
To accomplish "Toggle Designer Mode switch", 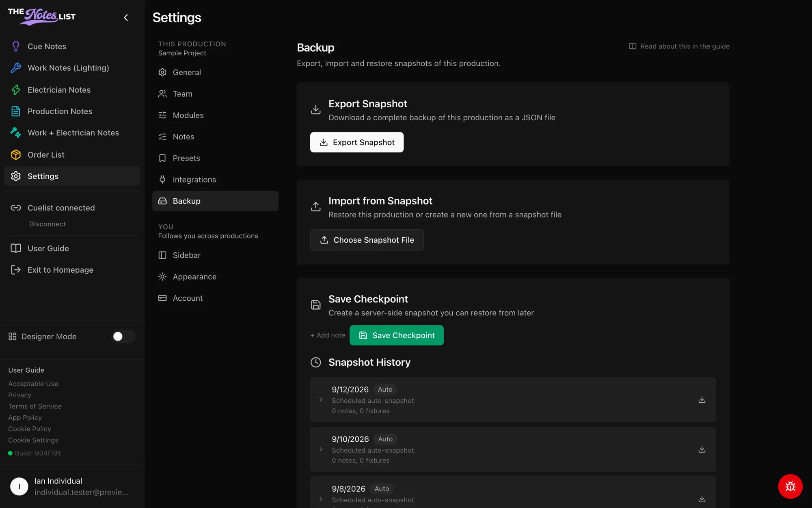I will point(123,336).
